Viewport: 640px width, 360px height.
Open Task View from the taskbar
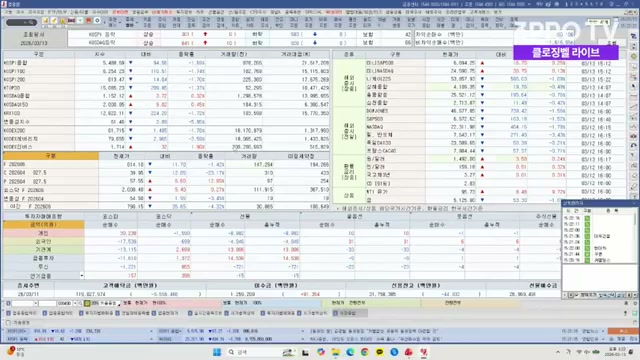click(x=305, y=352)
